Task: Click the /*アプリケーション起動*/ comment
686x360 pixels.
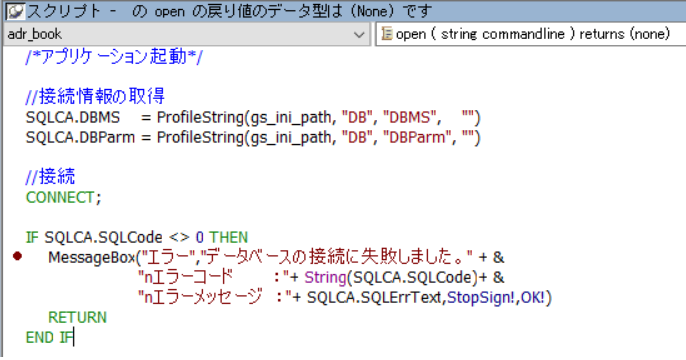Action: click(114, 57)
